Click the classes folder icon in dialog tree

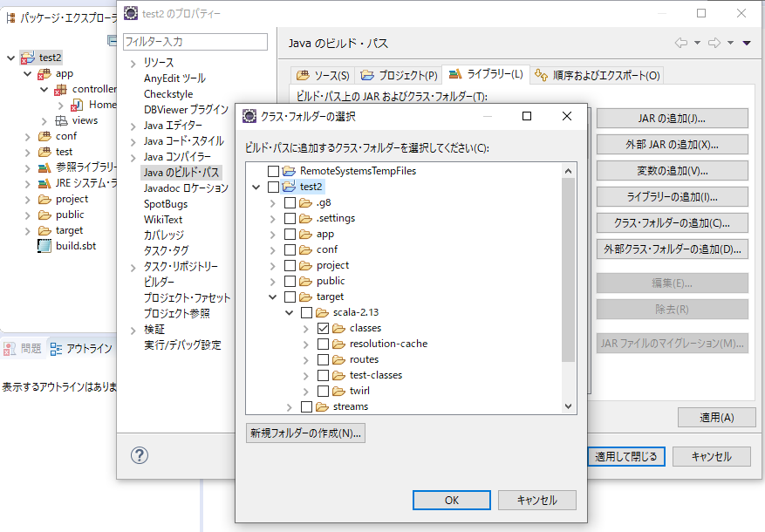(339, 328)
